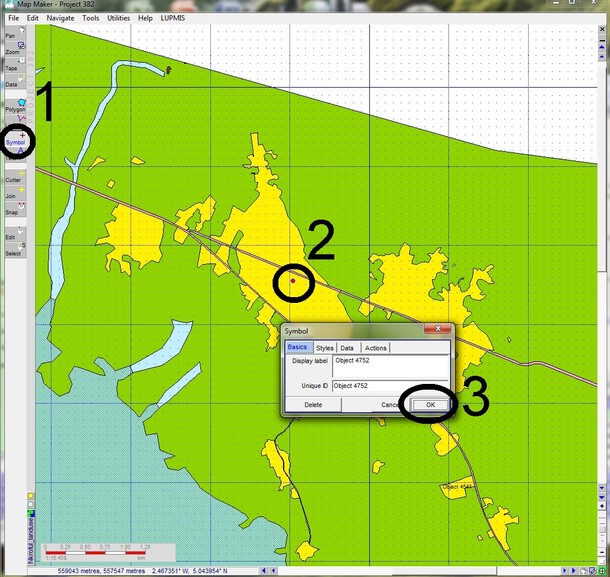This screenshot has width=610, height=577.
Task: Click the Unique ID text field
Action: pyautogui.click(x=390, y=385)
